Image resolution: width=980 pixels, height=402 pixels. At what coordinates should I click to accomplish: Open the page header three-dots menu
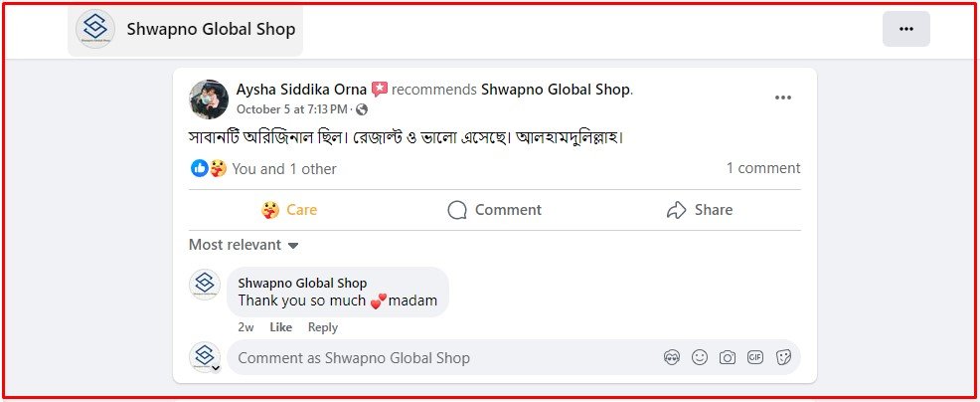(905, 29)
